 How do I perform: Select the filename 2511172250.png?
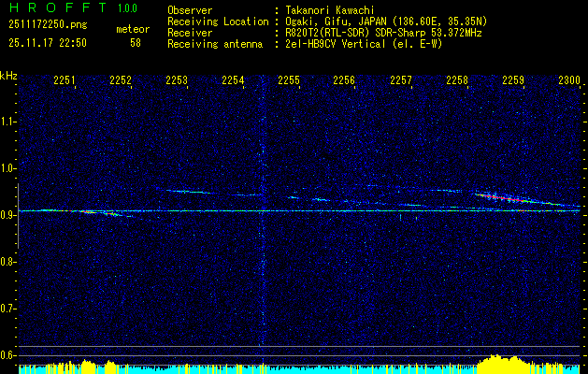[x=48, y=24]
